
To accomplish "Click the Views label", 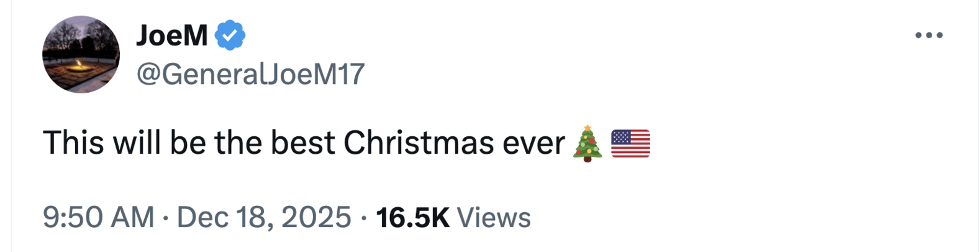I will (x=494, y=218).
